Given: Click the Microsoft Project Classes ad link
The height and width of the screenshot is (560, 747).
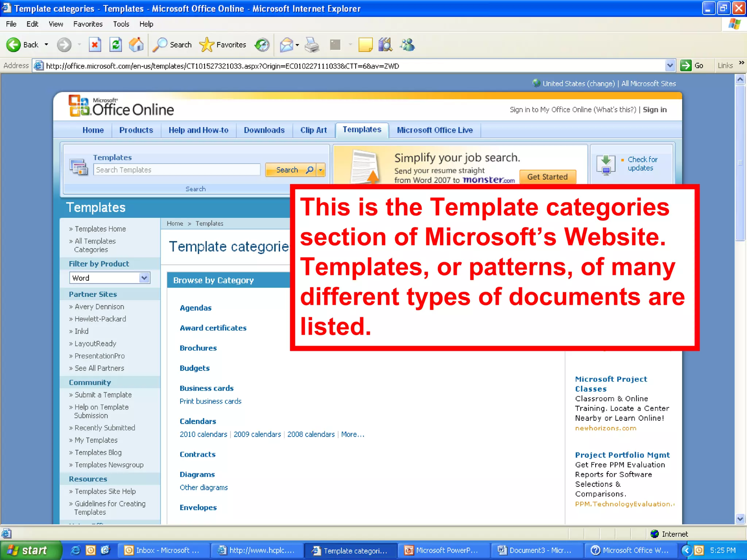Looking at the screenshot, I should (611, 384).
